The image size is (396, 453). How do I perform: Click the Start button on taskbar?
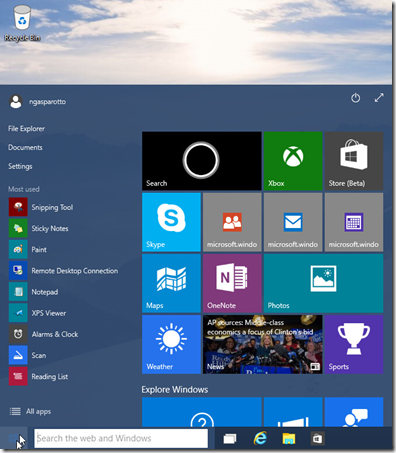pos(14,438)
